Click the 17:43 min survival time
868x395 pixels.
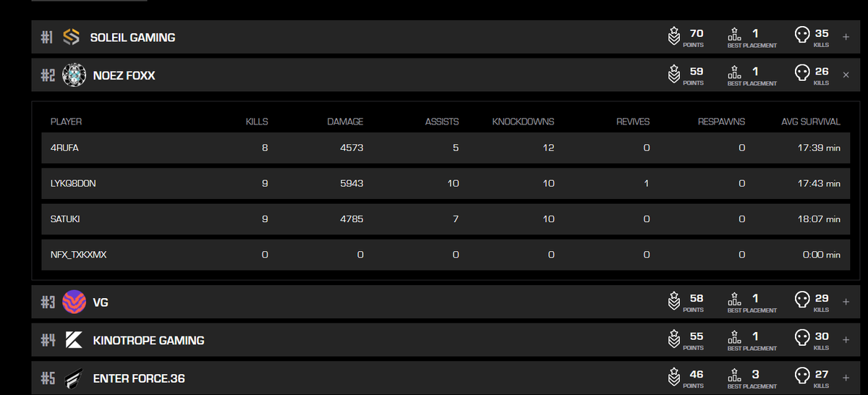(x=819, y=183)
